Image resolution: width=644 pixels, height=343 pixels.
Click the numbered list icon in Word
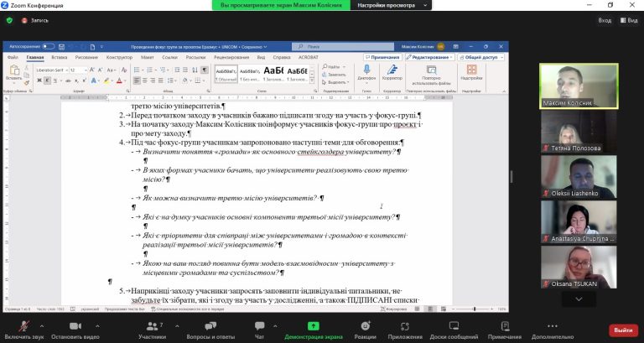click(150, 70)
